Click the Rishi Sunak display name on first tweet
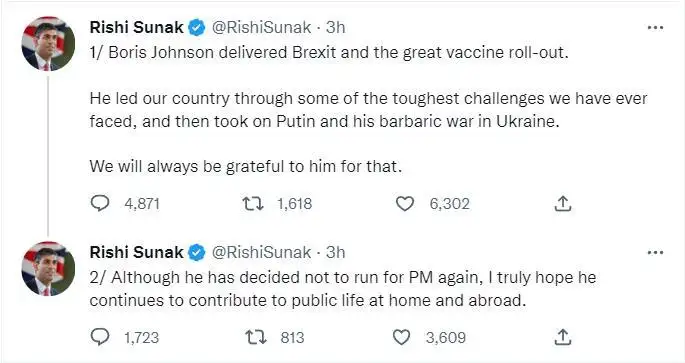This screenshot has height=363, width=685. coord(136,28)
